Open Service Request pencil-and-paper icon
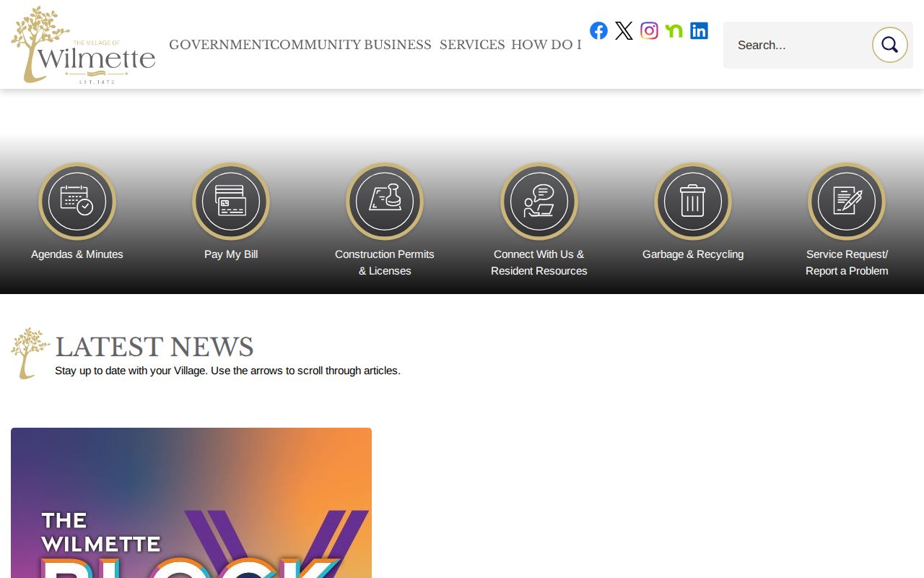Image resolution: width=924 pixels, height=578 pixels. tap(847, 202)
